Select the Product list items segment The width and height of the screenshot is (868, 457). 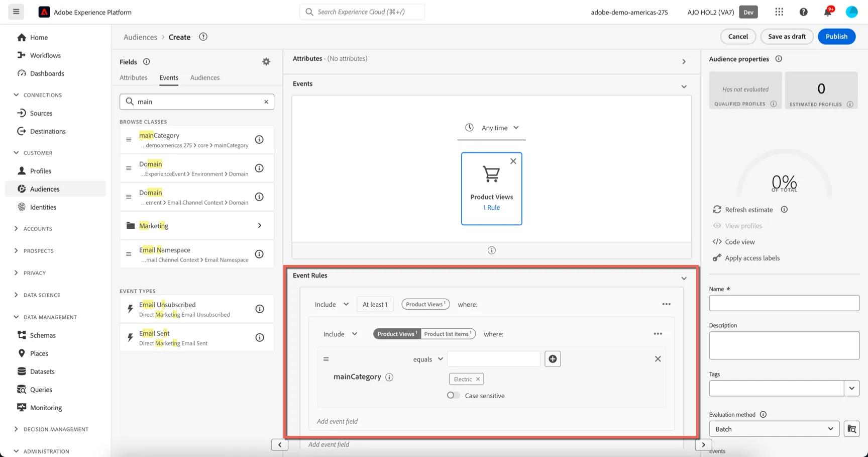point(448,334)
